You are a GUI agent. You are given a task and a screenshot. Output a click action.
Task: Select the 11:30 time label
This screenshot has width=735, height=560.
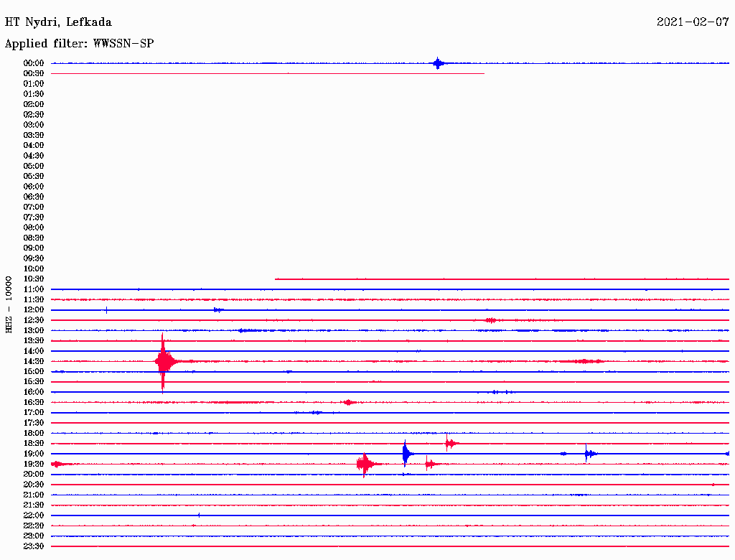pyautogui.click(x=34, y=299)
